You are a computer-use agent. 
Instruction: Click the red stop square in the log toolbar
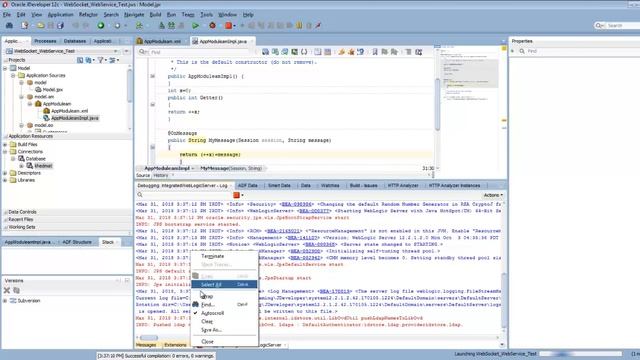(x=236, y=195)
